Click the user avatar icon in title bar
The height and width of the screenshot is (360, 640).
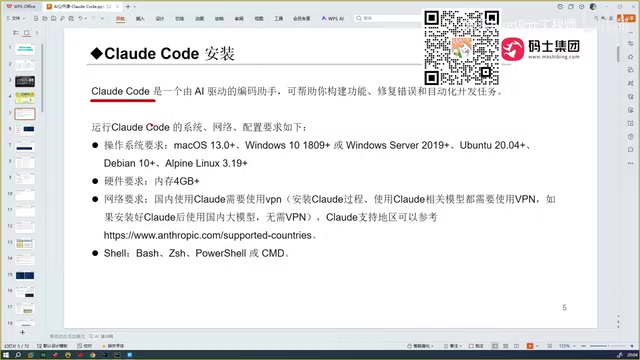593,7
